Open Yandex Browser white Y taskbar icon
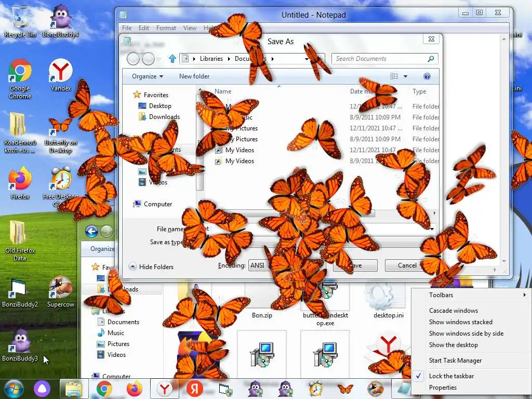Screen dimensions: 532x399 165,389
